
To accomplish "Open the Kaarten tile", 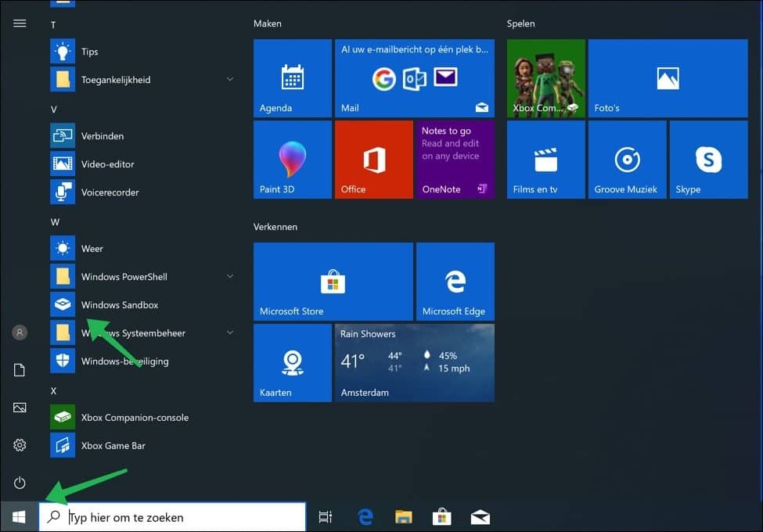I will point(293,363).
